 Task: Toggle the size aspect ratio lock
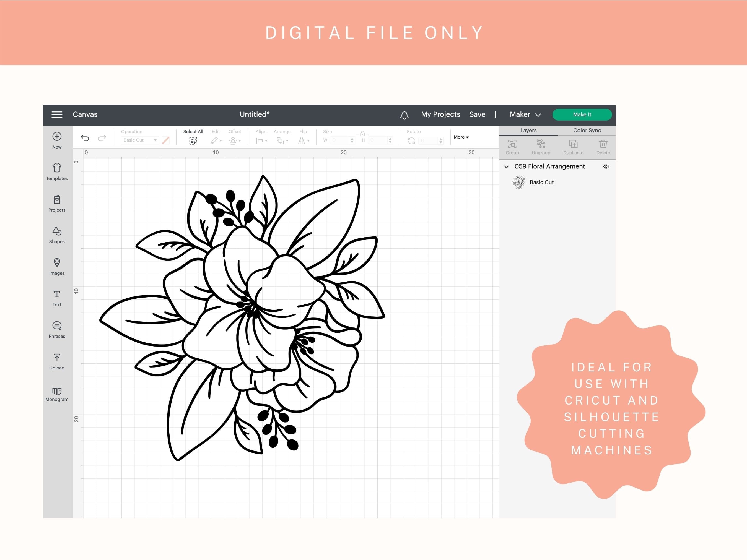coord(362,133)
